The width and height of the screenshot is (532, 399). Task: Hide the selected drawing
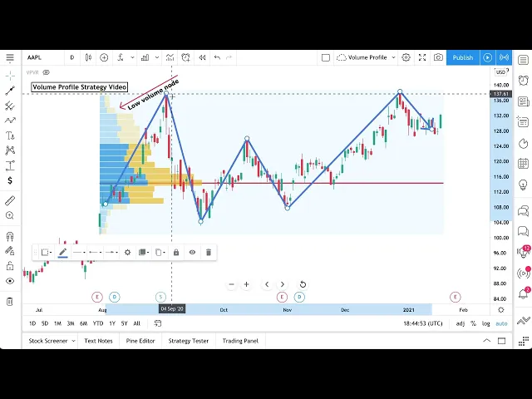coord(192,252)
